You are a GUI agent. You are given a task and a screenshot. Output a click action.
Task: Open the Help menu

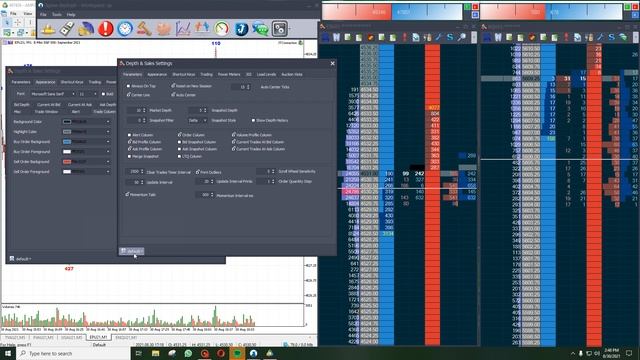tap(71, 14)
